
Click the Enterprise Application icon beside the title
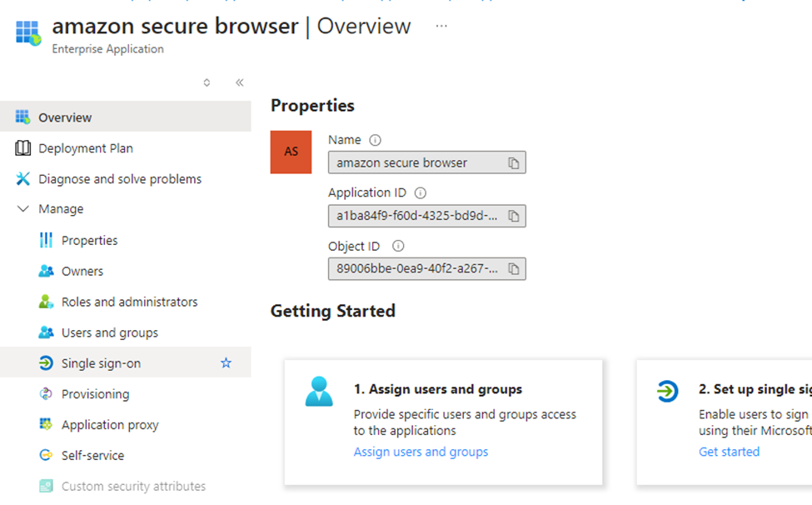(x=28, y=33)
